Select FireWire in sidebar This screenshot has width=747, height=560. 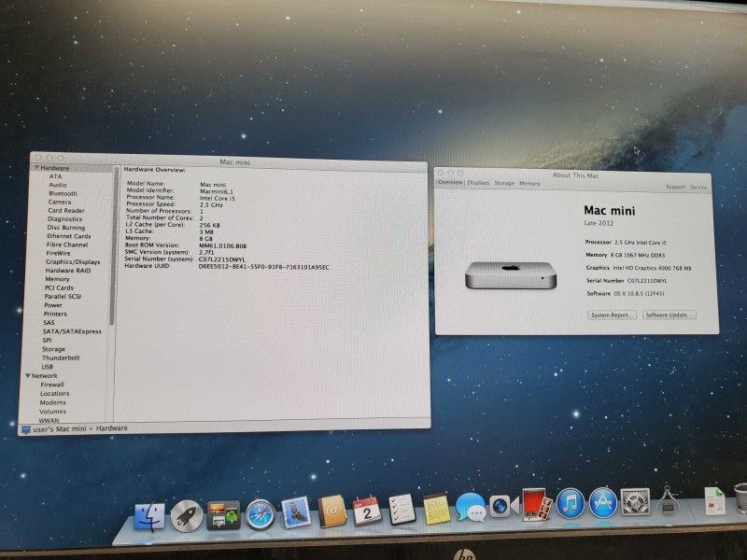coord(58,253)
